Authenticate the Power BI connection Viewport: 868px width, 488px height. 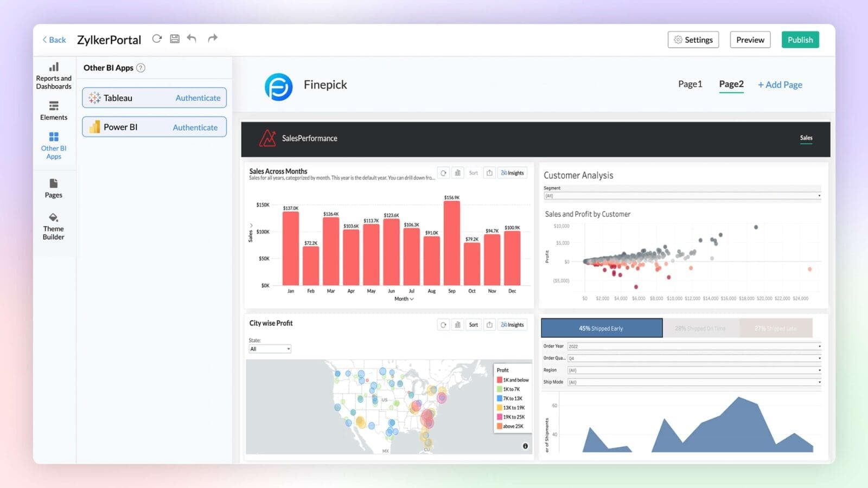[x=195, y=127]
